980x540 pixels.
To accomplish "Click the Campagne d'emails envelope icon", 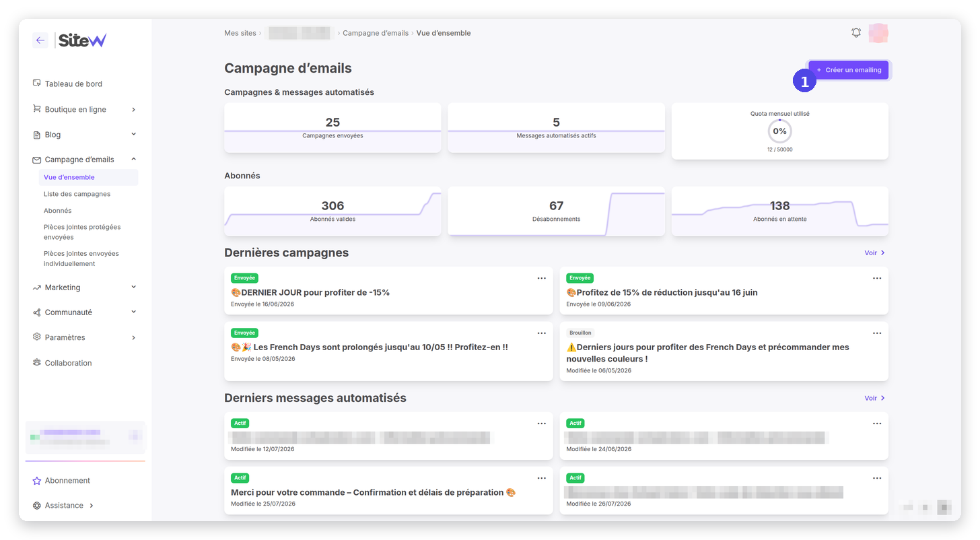I will (x=37, y=160).
